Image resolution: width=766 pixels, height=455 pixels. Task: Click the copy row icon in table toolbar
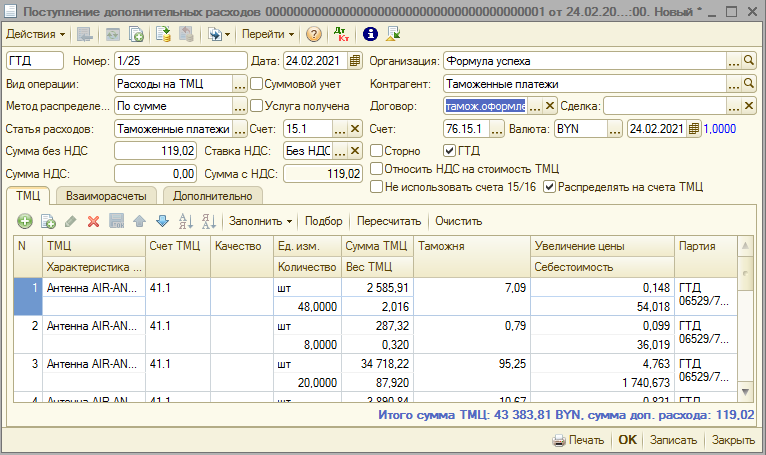coord(48,221)
